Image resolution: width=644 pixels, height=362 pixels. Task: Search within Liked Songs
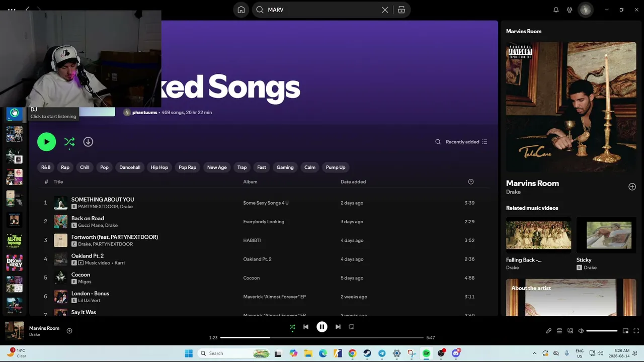438,142
